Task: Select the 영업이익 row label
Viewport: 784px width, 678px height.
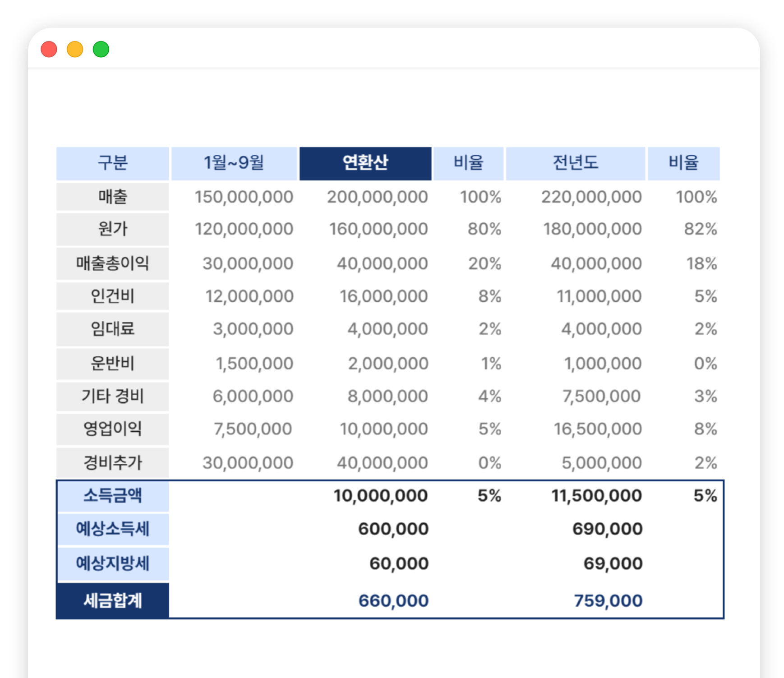Action: (x=113, y=429)
